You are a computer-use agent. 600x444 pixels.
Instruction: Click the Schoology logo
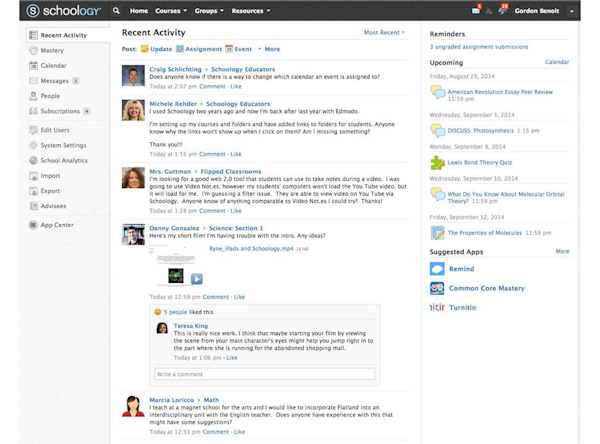64,11
